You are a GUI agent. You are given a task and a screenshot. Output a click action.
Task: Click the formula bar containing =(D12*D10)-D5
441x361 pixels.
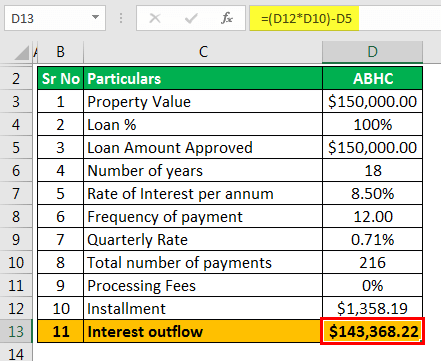click(345, 18)
